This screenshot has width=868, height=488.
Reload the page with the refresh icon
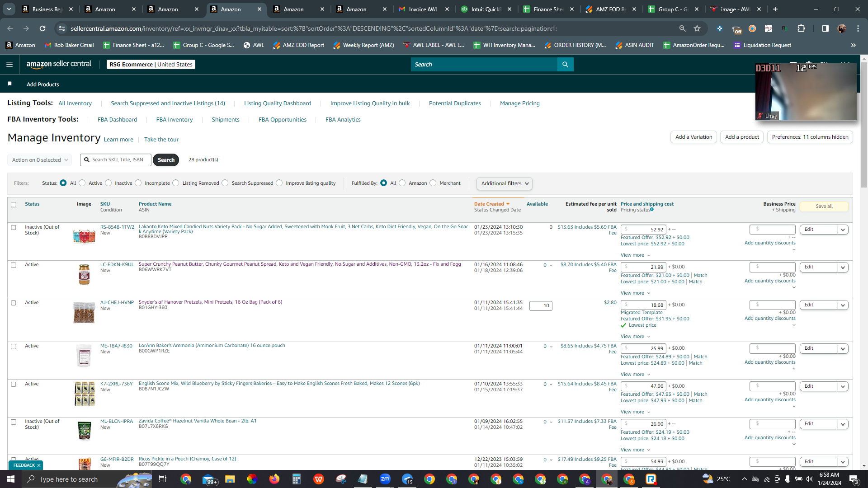point(42,28)
